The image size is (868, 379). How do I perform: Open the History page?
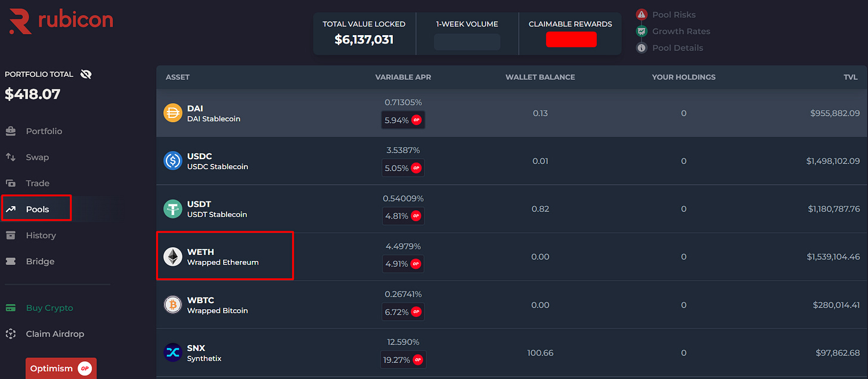click(x=41, y=235)
